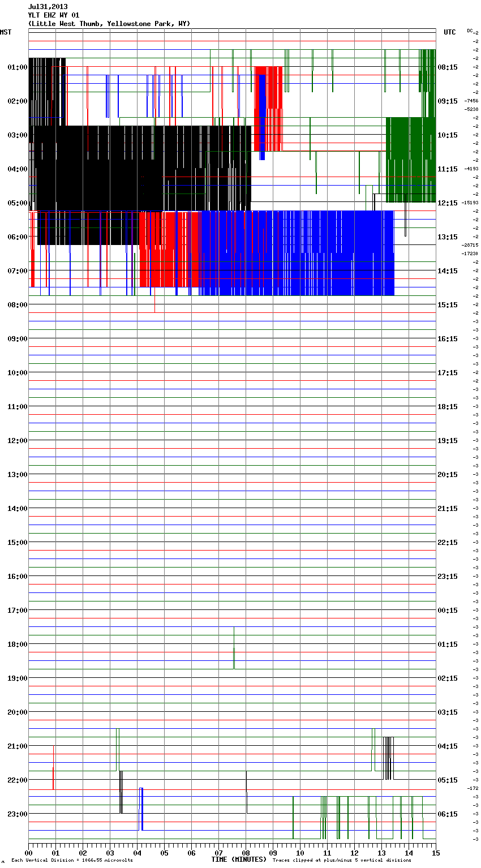The height and width of the screenshot is (868, 481).
Task: Click the DC offset value -17230
Action: tap(470, 253)
